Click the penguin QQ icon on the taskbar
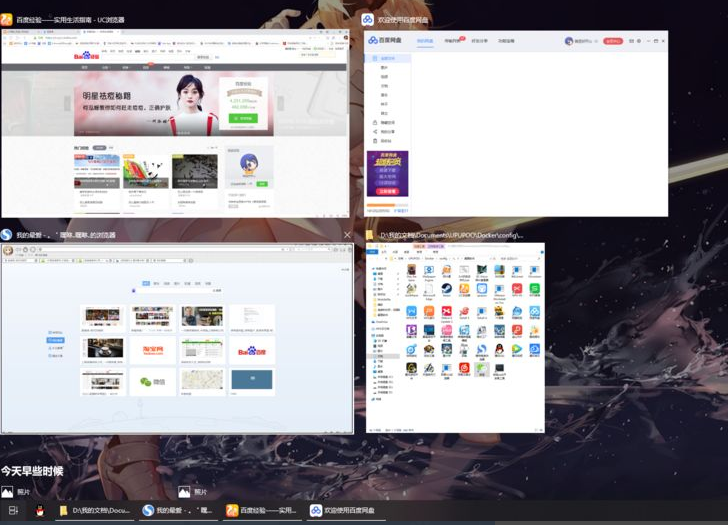Image resolution: width=728 pixels, height=525 pixels. tap(40, 511)
